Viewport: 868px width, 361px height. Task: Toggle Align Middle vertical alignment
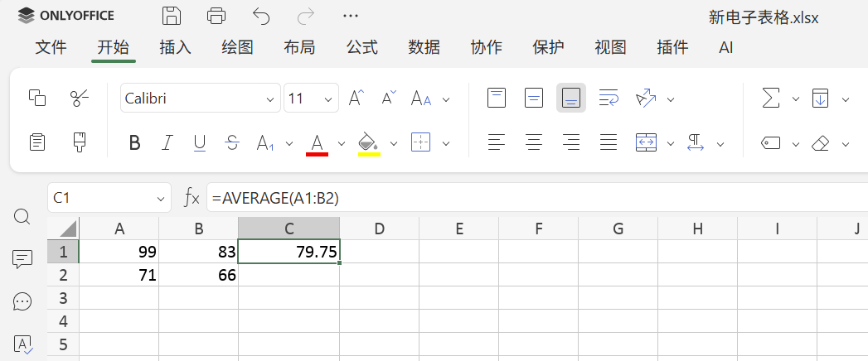point(534,98)
